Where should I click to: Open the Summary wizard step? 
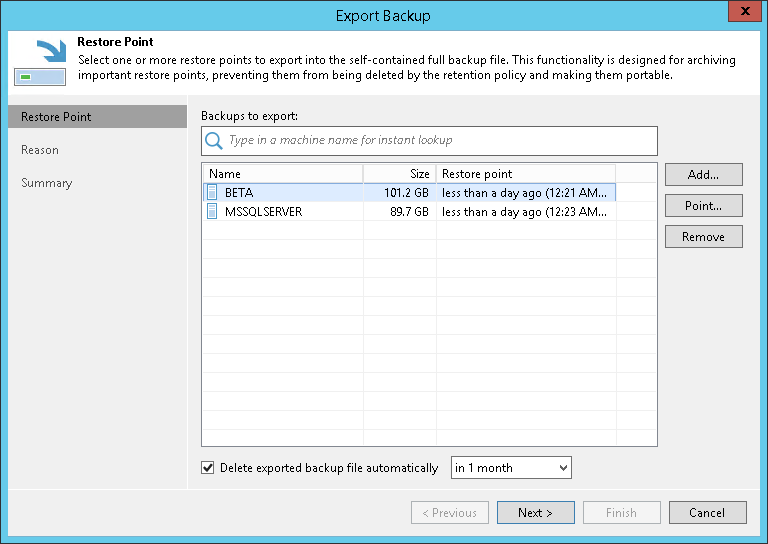coord(47,183)
